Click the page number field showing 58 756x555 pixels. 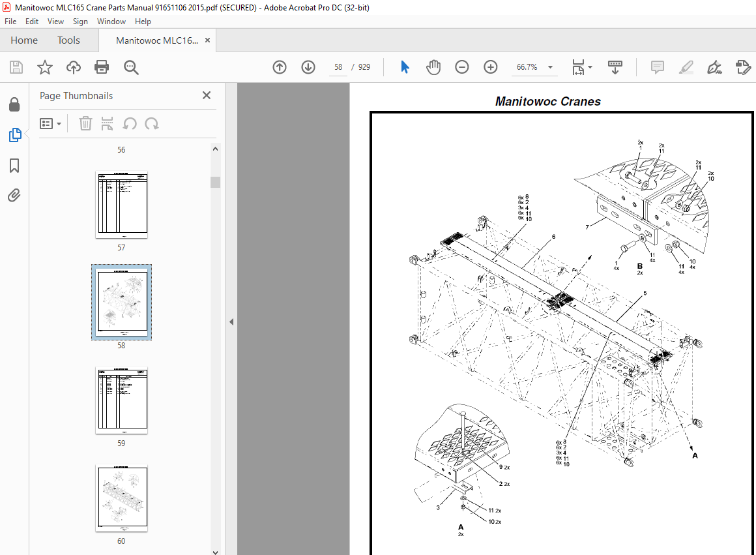[x=338, y=67]
